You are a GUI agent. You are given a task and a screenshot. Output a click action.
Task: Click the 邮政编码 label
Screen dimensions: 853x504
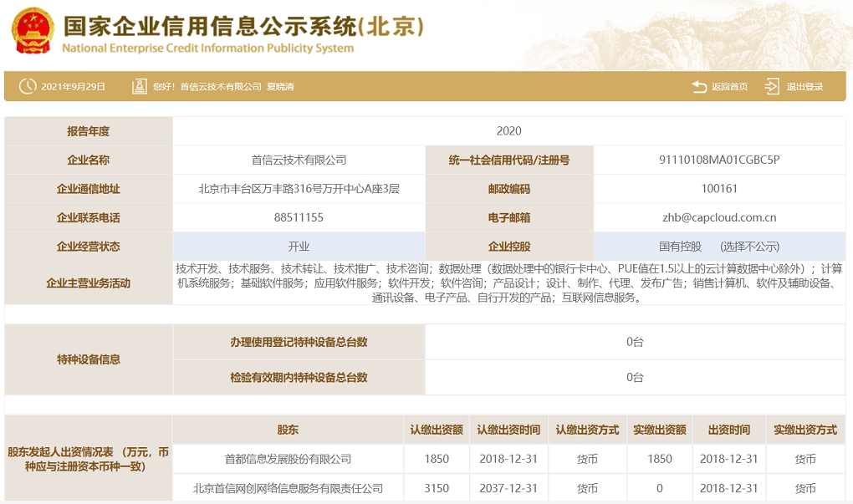coord(509,189)
